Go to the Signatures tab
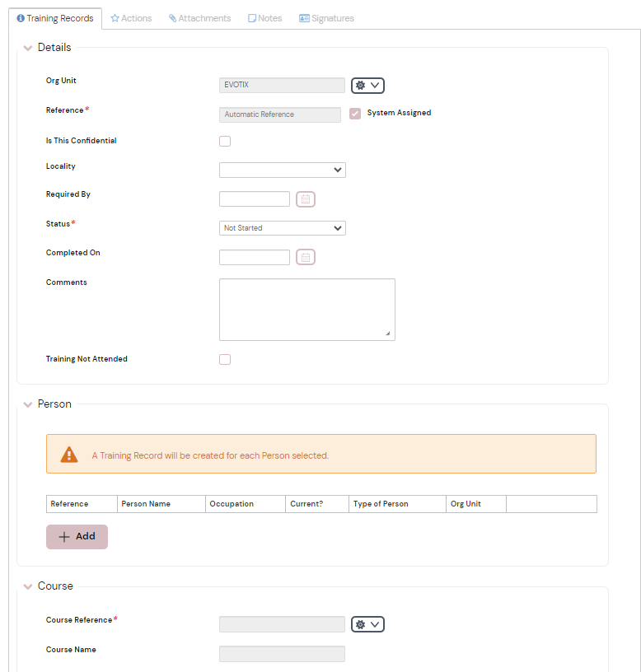Image resolution: width=641 pixels, height=672 pixels. (326, 18)
